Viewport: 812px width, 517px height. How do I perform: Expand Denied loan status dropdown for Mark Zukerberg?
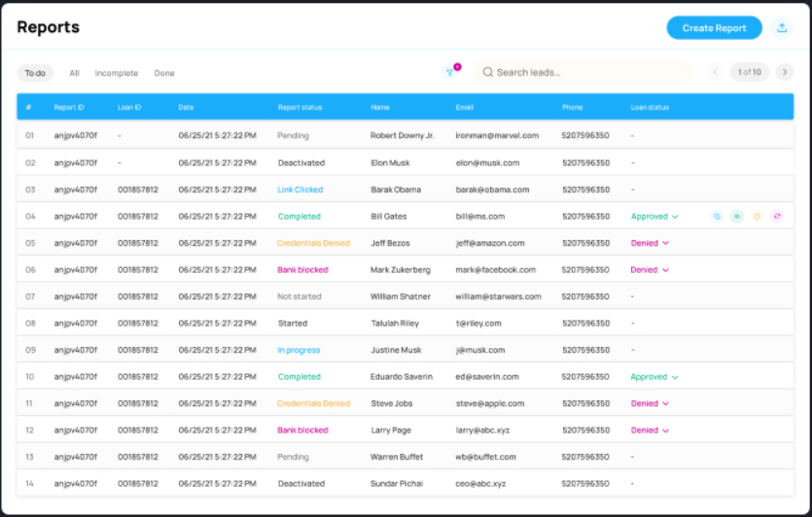[x=650, y=270]
